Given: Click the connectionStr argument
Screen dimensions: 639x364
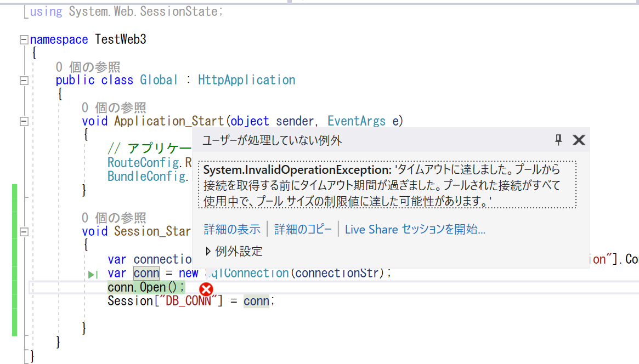Looking at the screenshot, I should (x=337, y=273).
